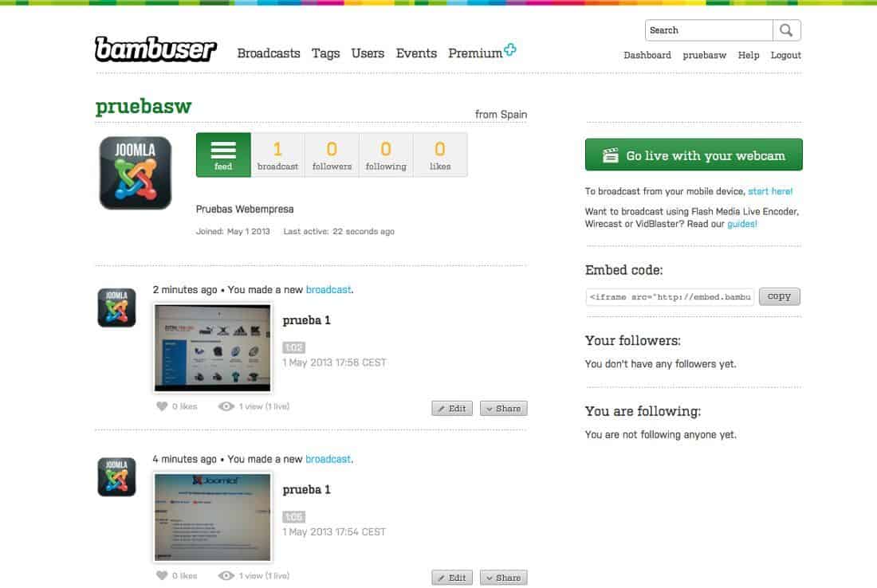Screen dimensions: 877x588
Task: Click Joomla avatar beside the 2 minutes ago post
Action: 116,308
